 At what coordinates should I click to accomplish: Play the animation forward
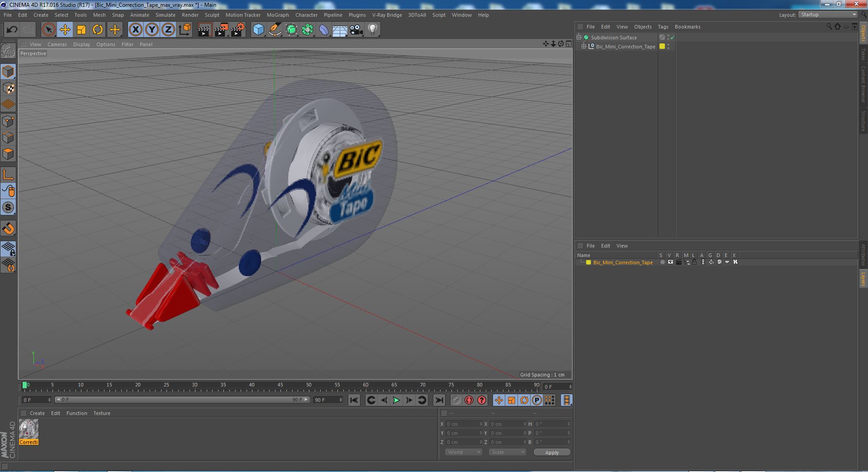(x=396, y=400)
